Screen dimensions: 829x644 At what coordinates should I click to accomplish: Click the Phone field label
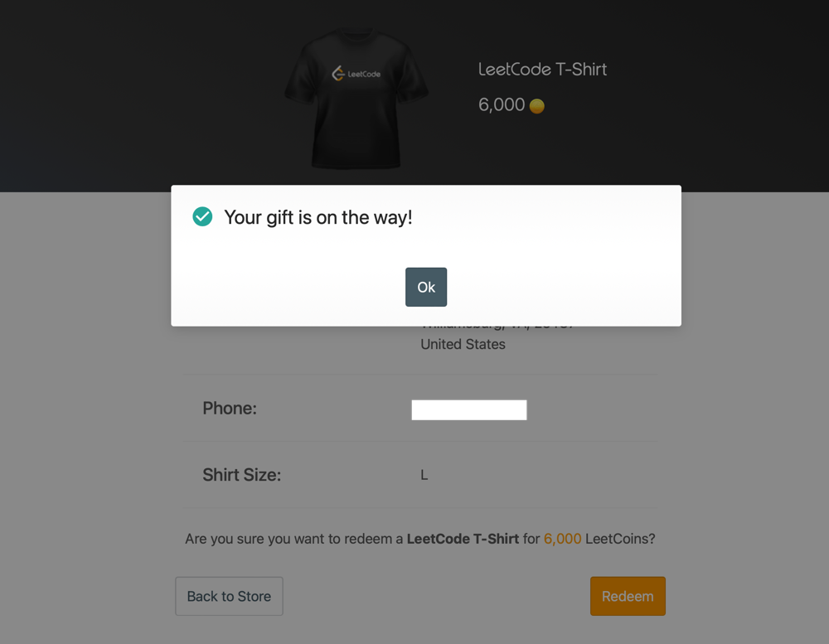[x=230, y=408]
